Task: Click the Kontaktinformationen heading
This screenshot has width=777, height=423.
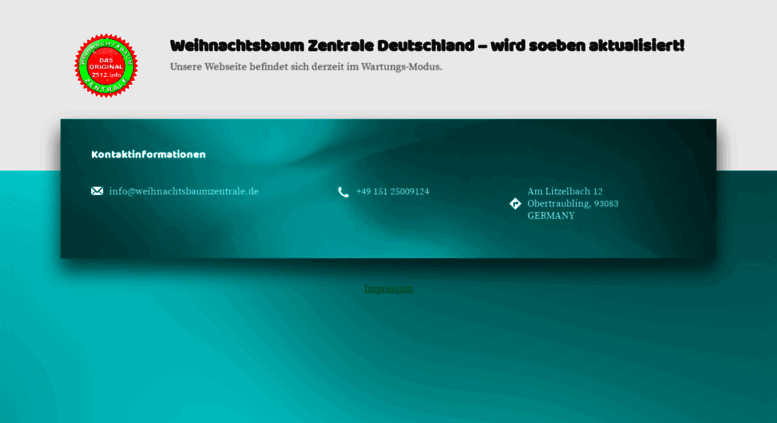Action: pyautogui.click(x=148, y=155)
